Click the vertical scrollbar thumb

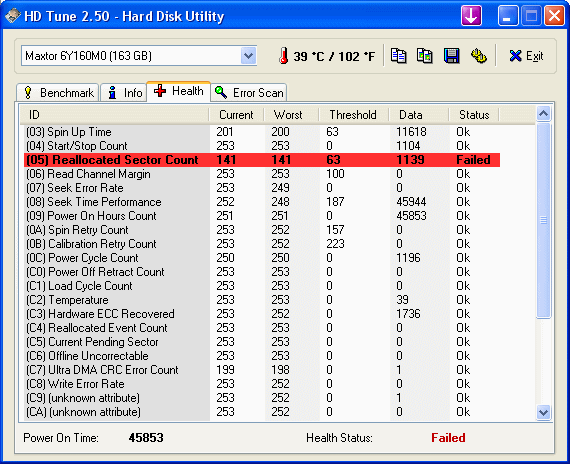[x=543, y=220]
